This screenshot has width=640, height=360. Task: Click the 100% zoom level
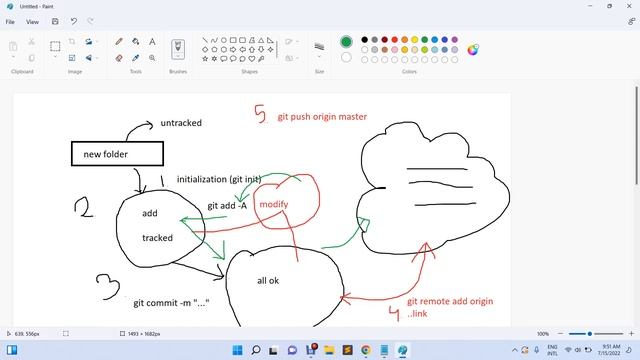(x=543, y=334)
